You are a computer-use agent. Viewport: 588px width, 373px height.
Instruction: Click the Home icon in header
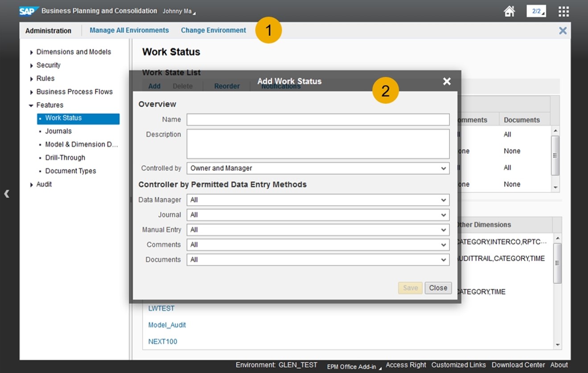(x=509, y=11)
